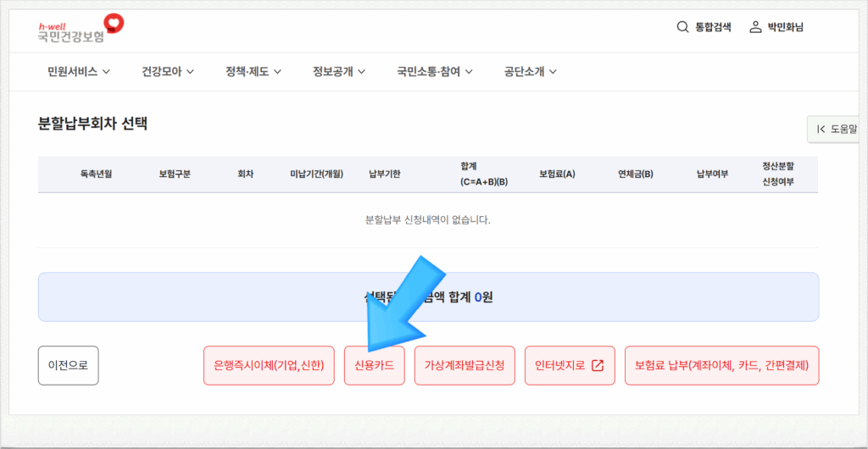Click the 납부여부 column header
Screen dimensions: 868x449
pos(712,175)
